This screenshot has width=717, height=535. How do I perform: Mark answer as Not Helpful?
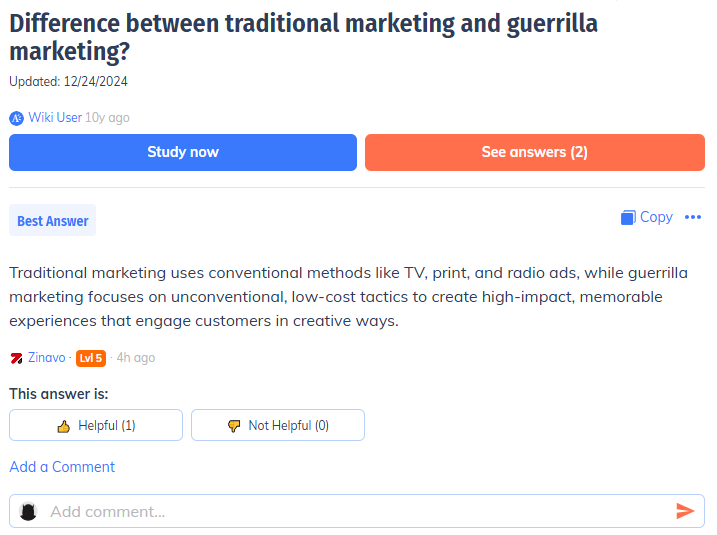278,425
